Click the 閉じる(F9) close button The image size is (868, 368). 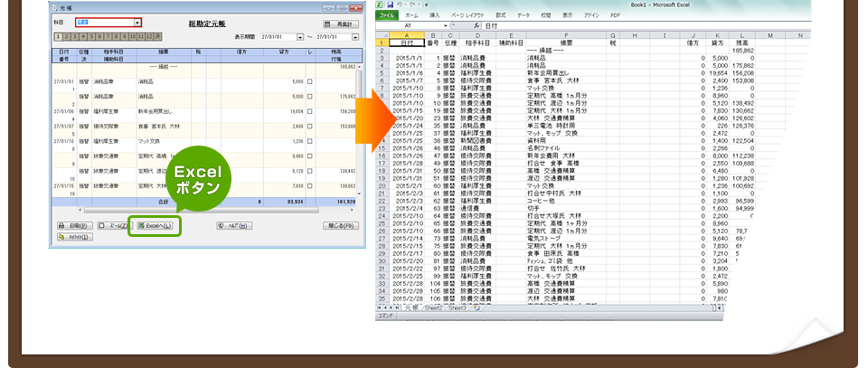tap(339, 225)
